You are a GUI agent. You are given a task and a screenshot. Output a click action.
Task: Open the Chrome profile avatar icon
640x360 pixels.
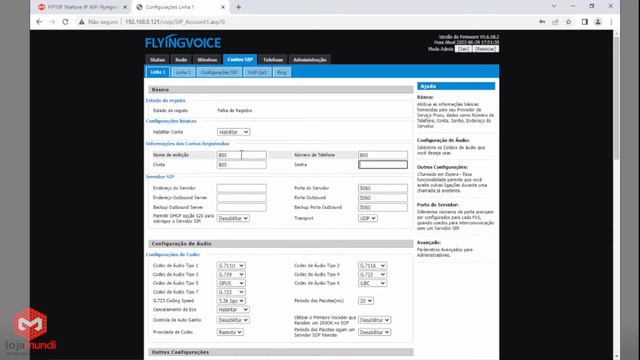(598, 22)
